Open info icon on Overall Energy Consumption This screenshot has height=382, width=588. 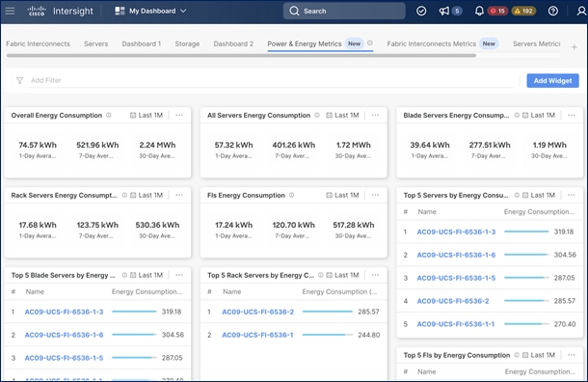click(x=109, y=115)
